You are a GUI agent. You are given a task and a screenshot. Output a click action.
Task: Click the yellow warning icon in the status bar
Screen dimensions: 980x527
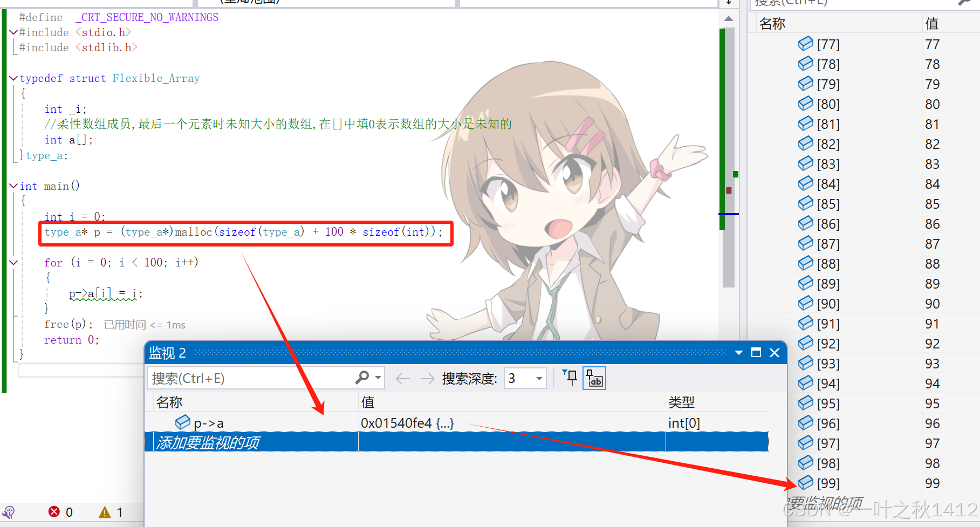click(x=105, y=512)
